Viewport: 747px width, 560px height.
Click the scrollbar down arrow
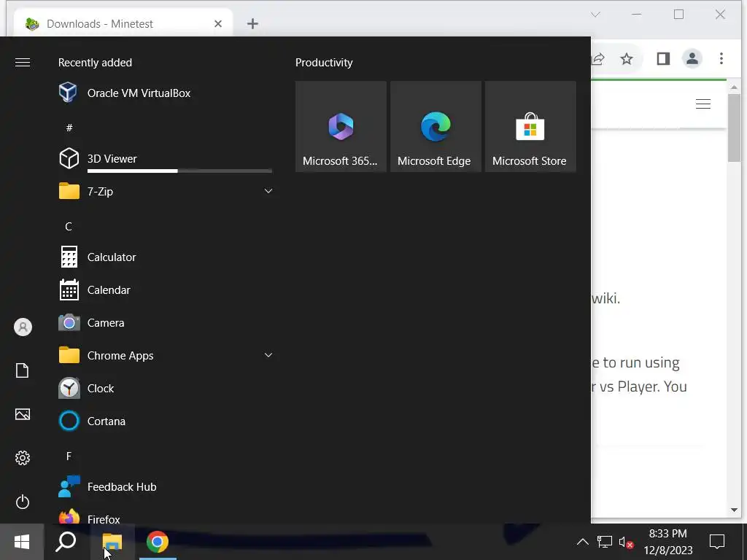734,510
